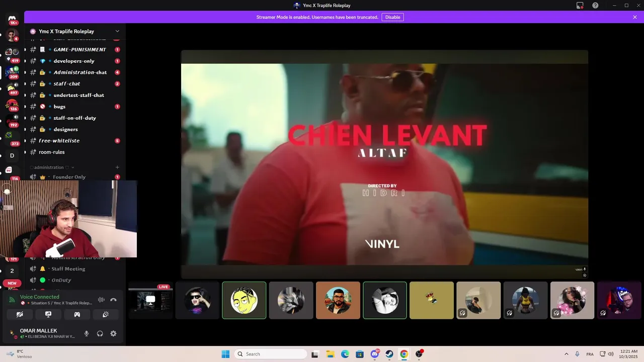Open Chrome from taskbar
Screen dimensions: 644x362
tap(404, 354)
